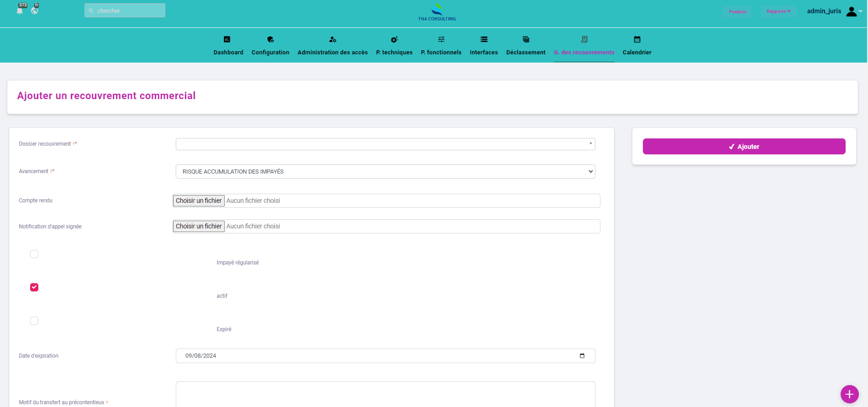Click the P. techniques gear icon
Image resolution: width=868 pixels, height=407 pixels.
click(394, 39)
